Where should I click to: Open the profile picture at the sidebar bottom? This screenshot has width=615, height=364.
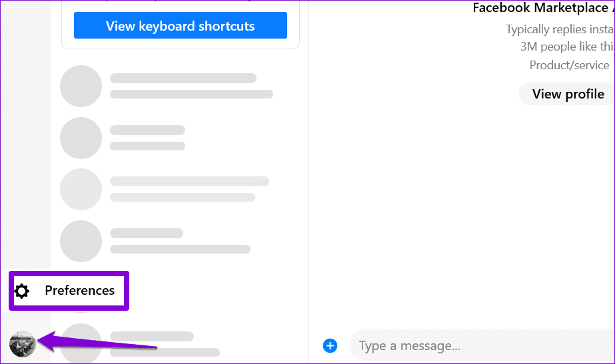23,343
